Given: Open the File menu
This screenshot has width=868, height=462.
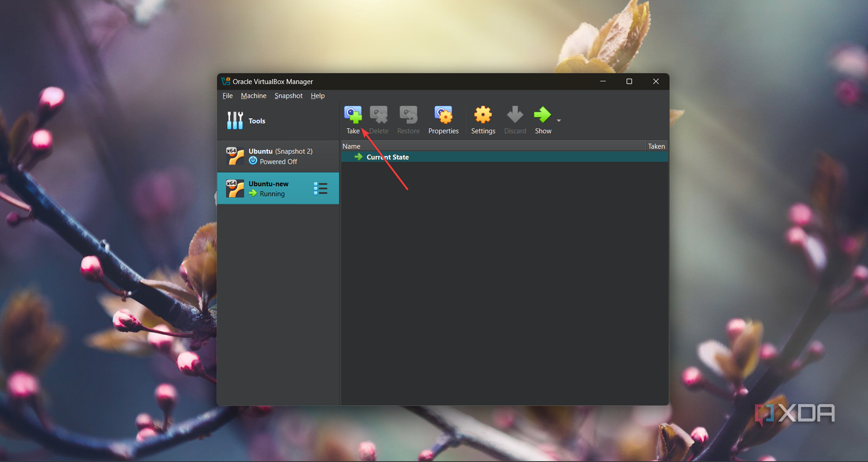Looking at the screenshot, I should coord(227,96).
